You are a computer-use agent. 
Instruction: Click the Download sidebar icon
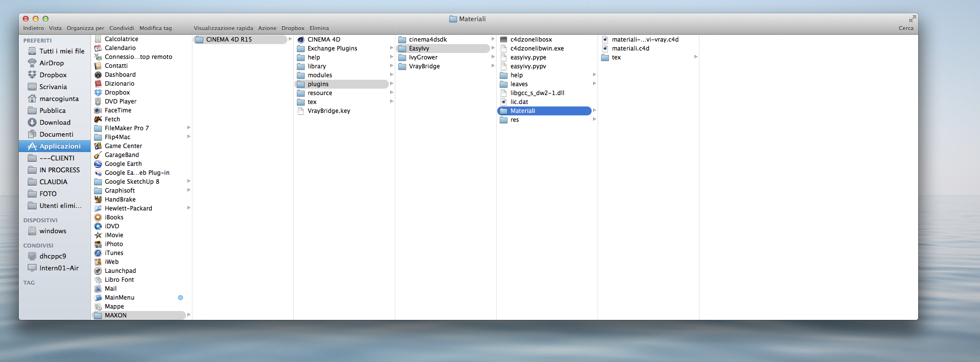click(x=32, y=122)
